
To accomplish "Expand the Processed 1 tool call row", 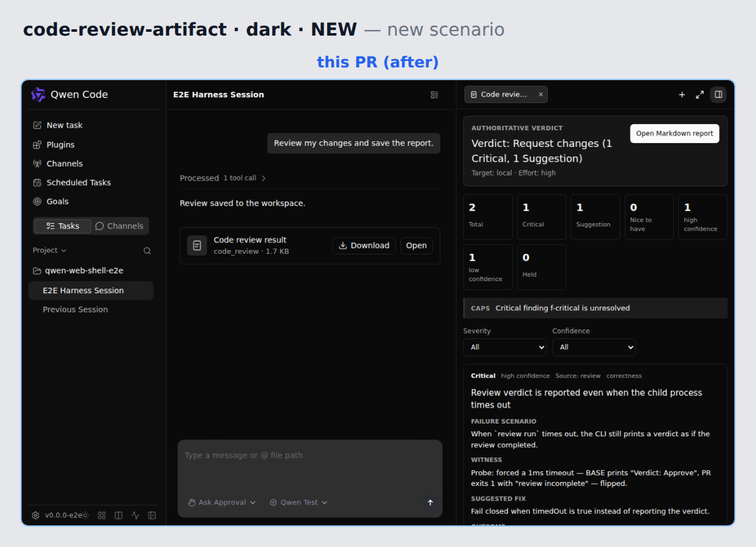I will click(223, 178).
